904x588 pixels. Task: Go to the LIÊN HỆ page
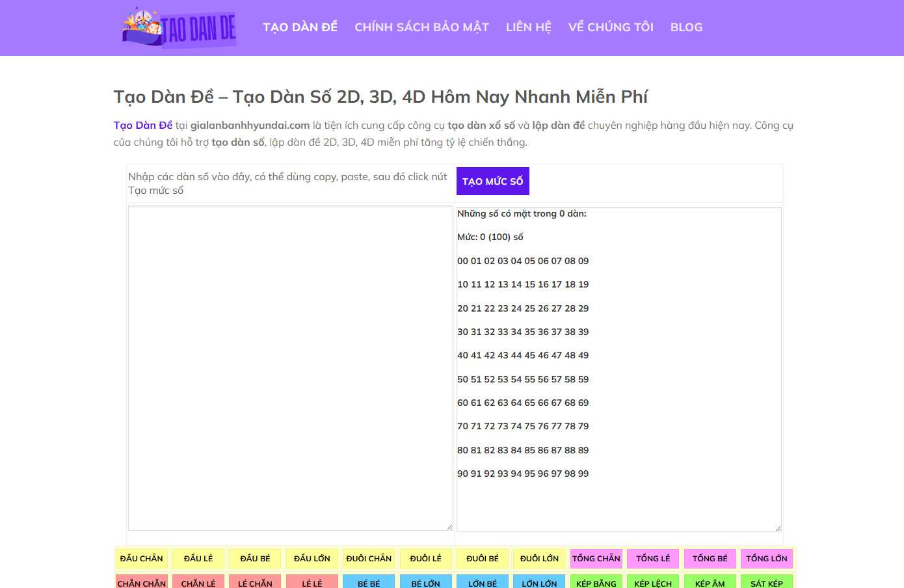[528, 27]
